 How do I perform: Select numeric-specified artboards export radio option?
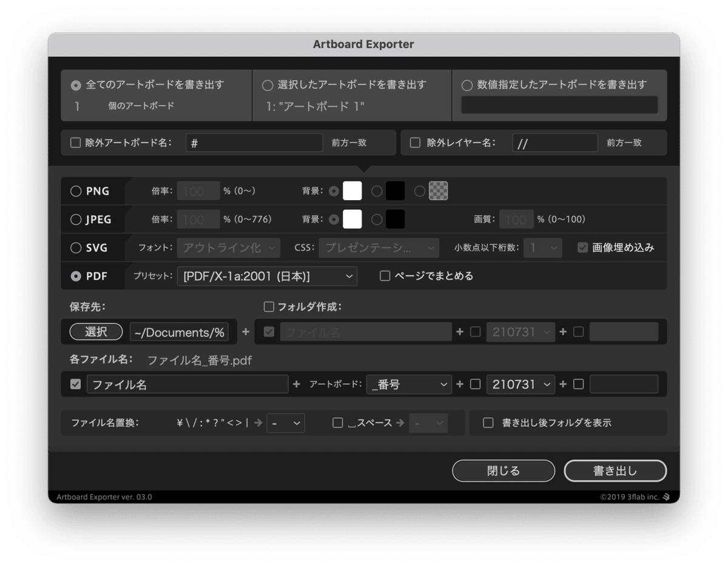[x=467, y=86]
